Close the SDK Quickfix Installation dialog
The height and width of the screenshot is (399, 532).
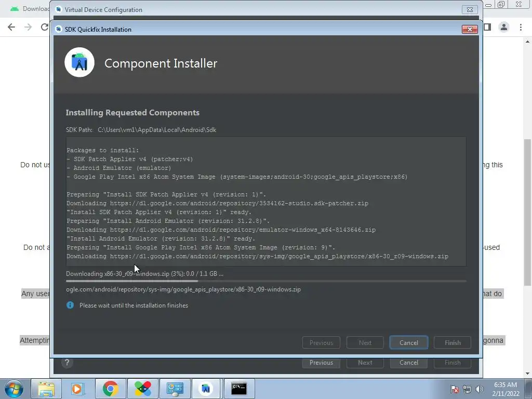(470, 29)
